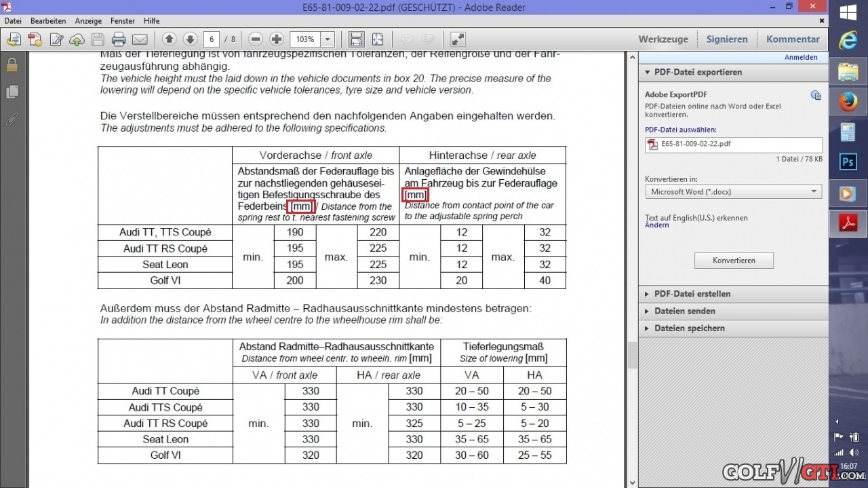Open the Calculator taskbar icon
The height and width of the screenshot is (488, 868).
pyautogui.click(x=848, y=132)
